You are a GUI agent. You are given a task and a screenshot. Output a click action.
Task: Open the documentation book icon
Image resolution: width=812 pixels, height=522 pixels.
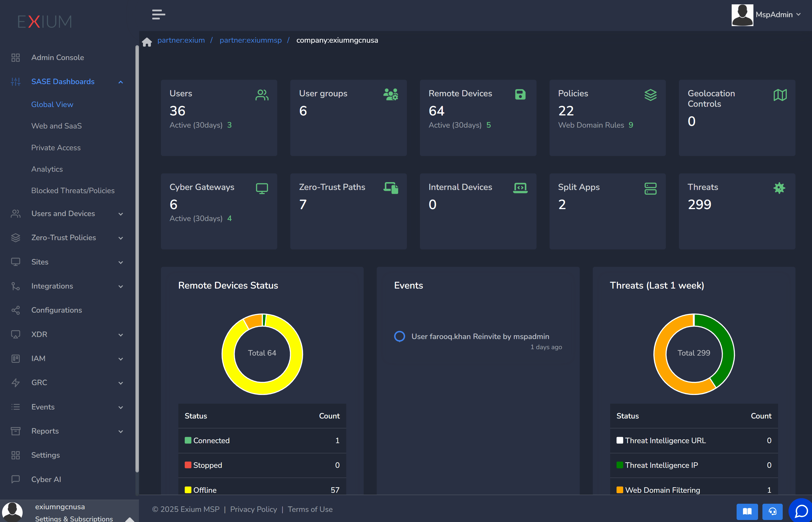click(x=747, y=512)
